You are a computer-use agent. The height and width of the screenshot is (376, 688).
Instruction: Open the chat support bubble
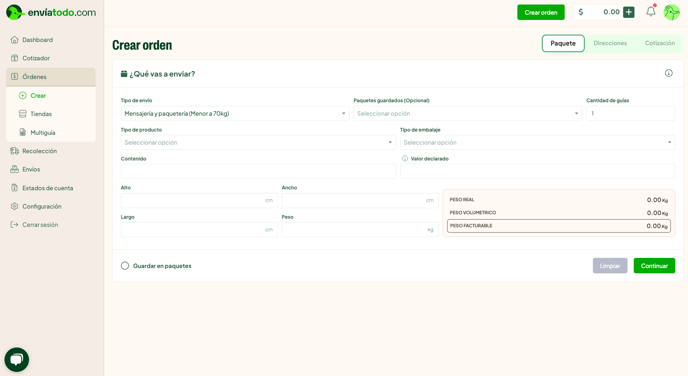(17, 360)
